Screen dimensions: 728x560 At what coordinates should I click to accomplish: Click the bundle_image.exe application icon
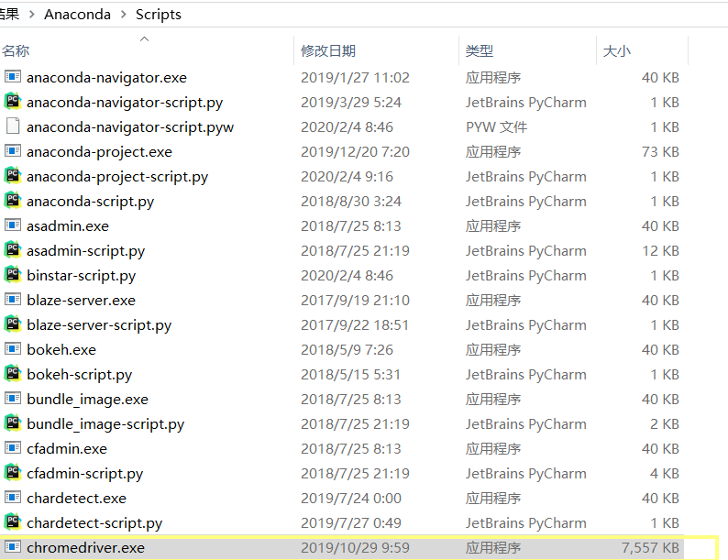(x=13, y=398)
